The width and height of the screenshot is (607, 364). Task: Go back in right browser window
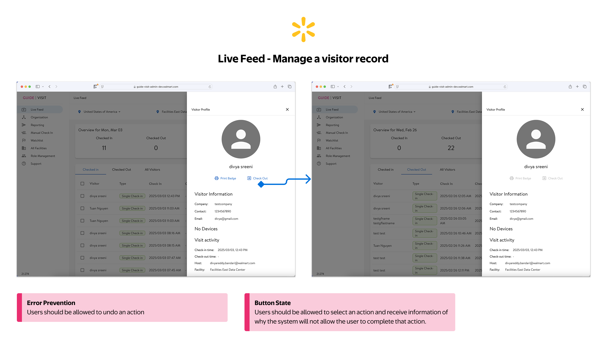pos(345,87)
